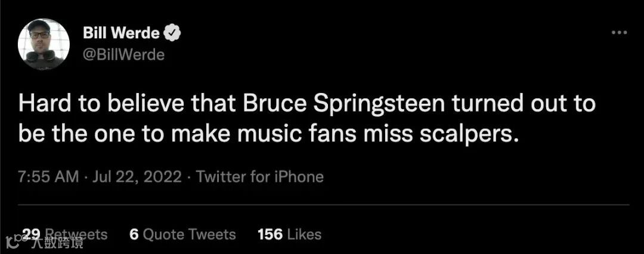
Task: Click the 7:55 AM timestamp
Action: (x=48, y=176)
